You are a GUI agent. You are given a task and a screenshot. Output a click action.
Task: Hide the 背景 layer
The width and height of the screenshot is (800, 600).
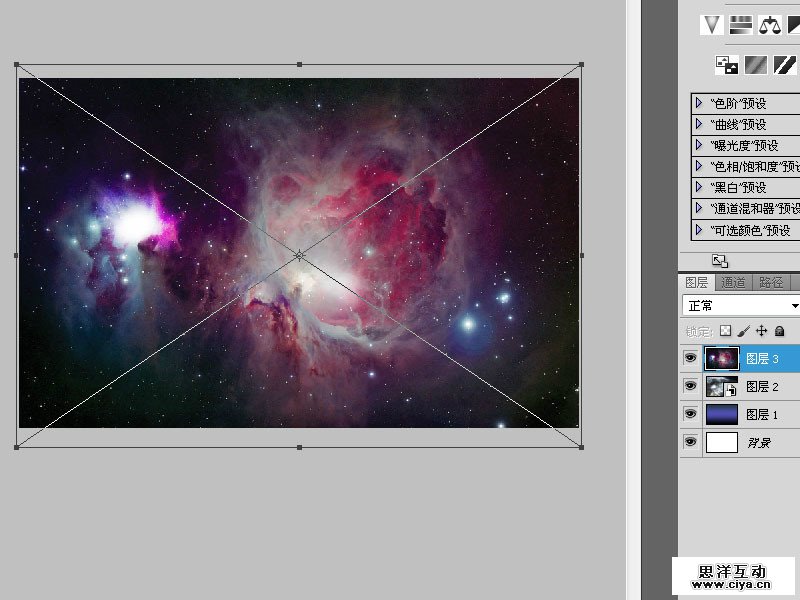click(690, 442)
